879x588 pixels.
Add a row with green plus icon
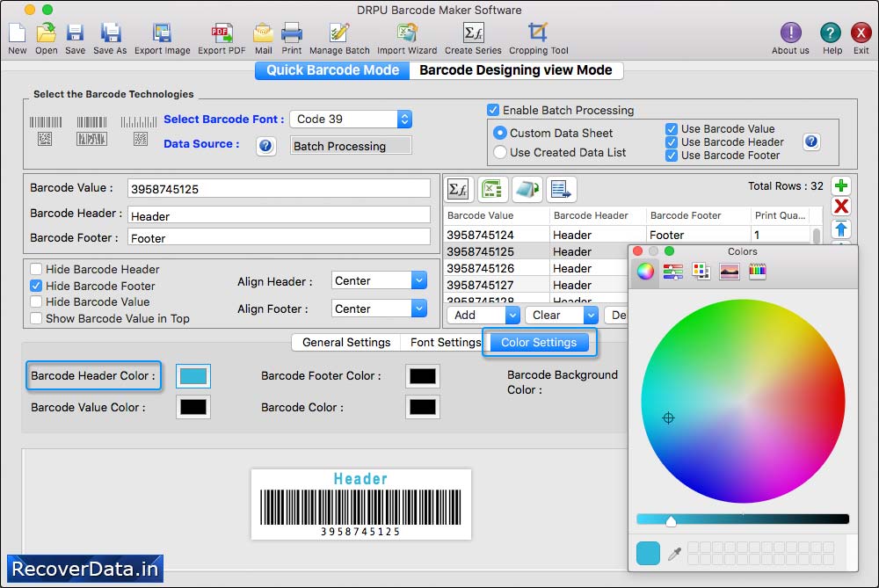pos(841,185)
